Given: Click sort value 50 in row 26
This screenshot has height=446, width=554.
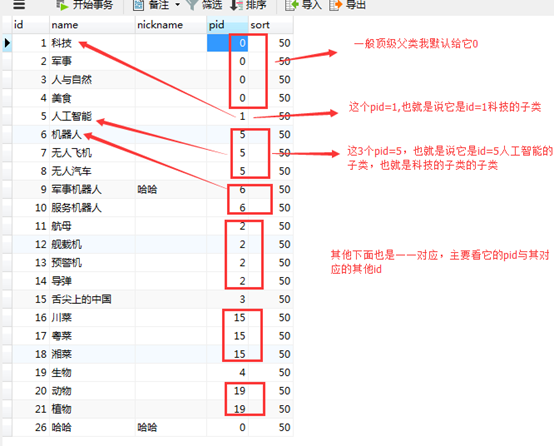Looking at the screenshot, I should coord(284,428).
